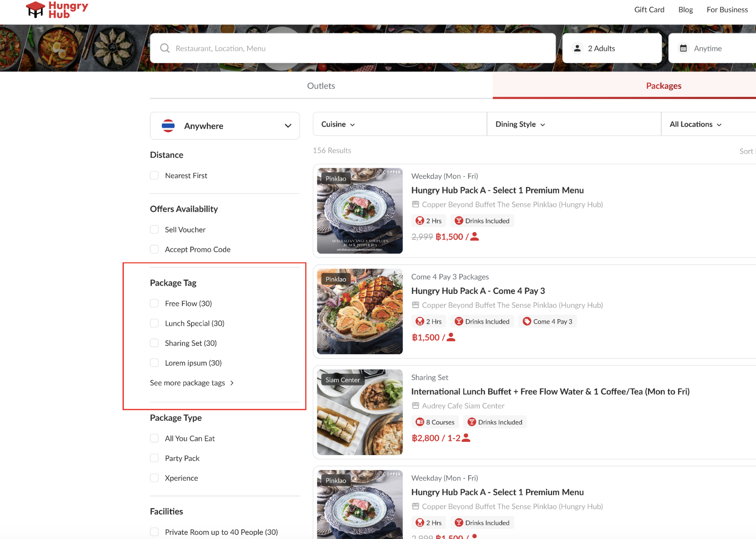The image size is (756, 539).
Task: Click the 8 Courses badge icon
Action: pos(420,422)
